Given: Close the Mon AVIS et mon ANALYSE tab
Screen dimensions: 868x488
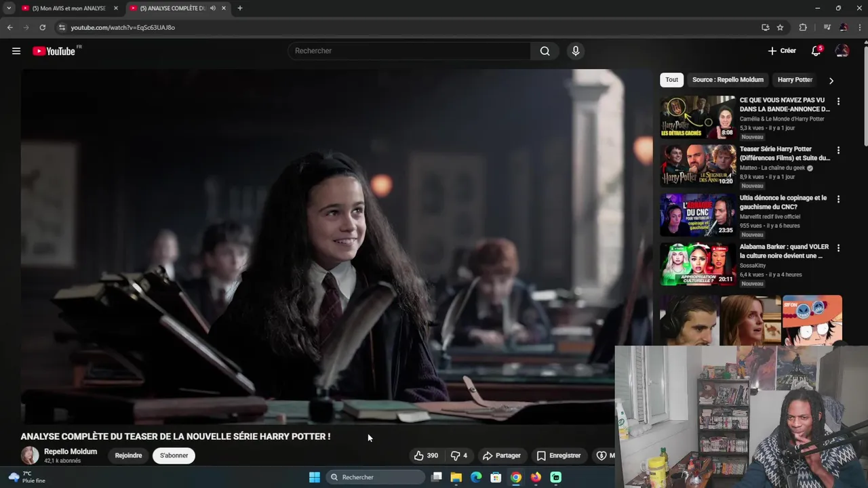Looking at the screenshot, I should pyautogui.click(x=116, y=8).
